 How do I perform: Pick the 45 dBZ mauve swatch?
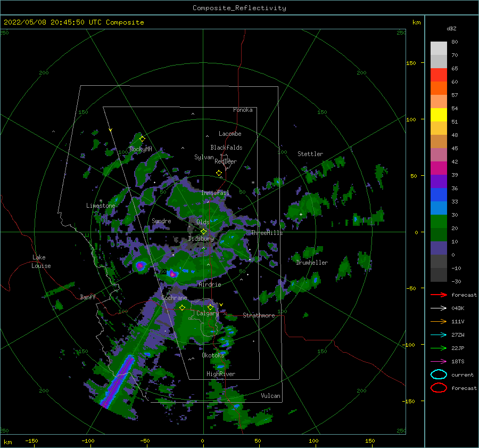pos(439,154)
